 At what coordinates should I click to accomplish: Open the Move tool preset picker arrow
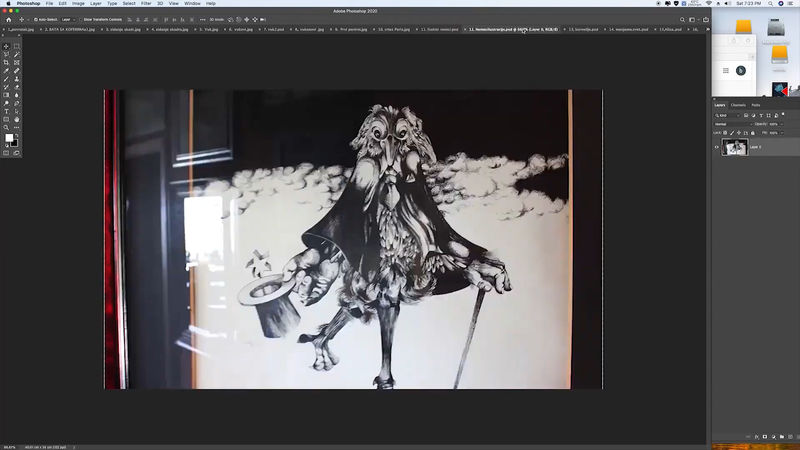coord(28,19)
